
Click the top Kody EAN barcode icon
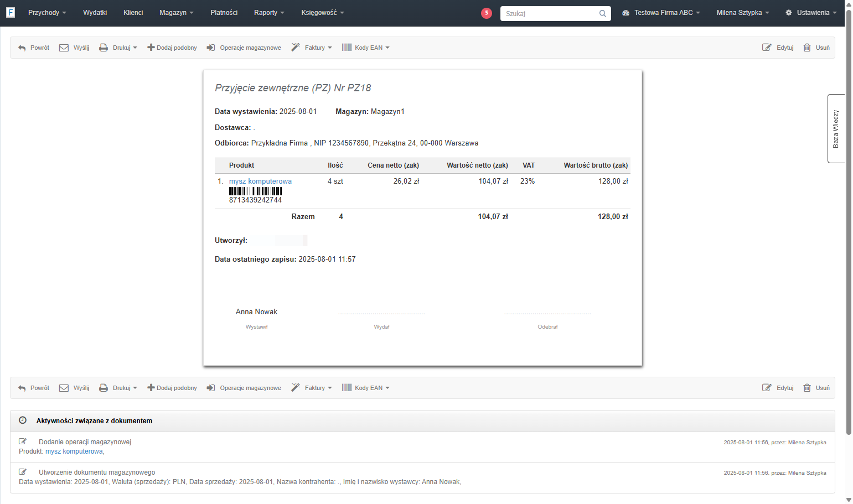click(x=347, y=48)
